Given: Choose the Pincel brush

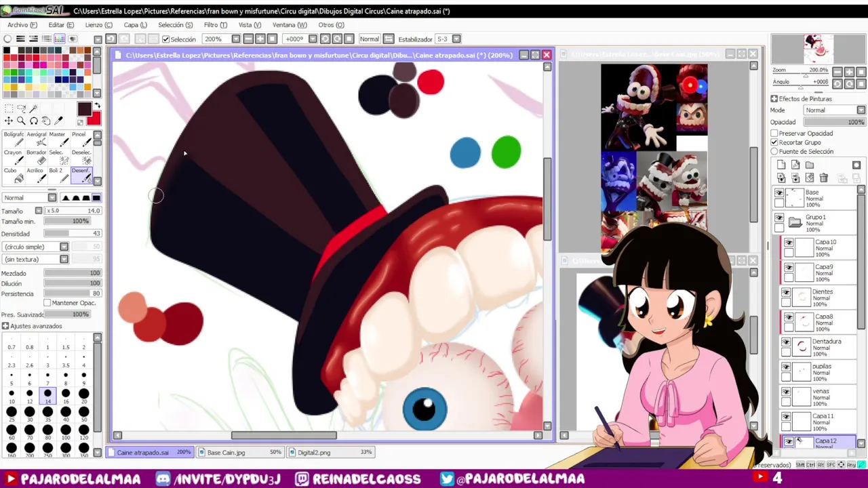Looking at the screenshot, I should 81,139.
